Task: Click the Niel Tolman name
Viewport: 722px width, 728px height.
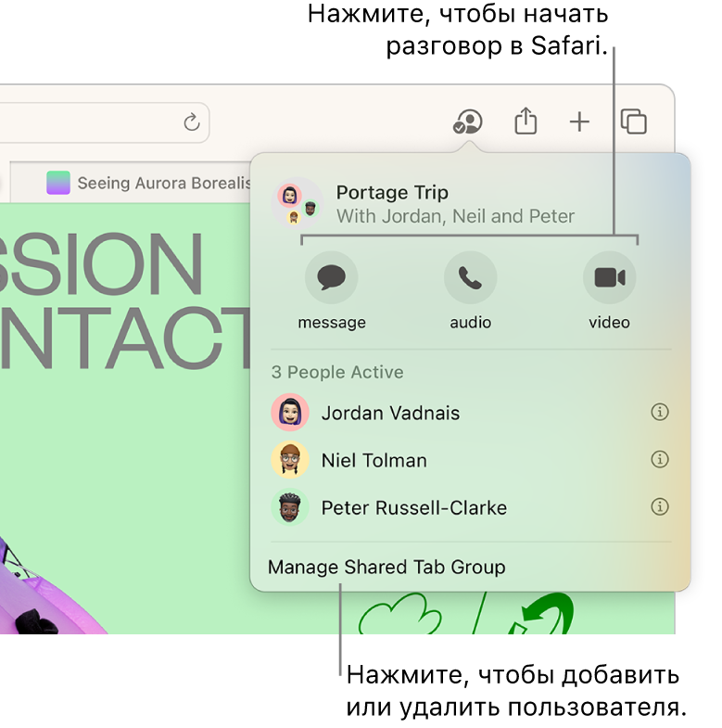Action: (374, 460)
